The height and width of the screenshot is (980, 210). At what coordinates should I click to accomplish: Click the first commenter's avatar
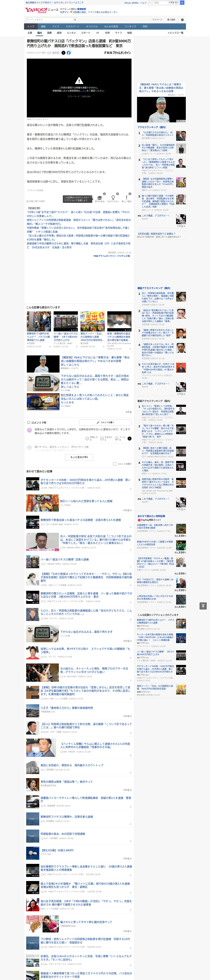(29, 430)
